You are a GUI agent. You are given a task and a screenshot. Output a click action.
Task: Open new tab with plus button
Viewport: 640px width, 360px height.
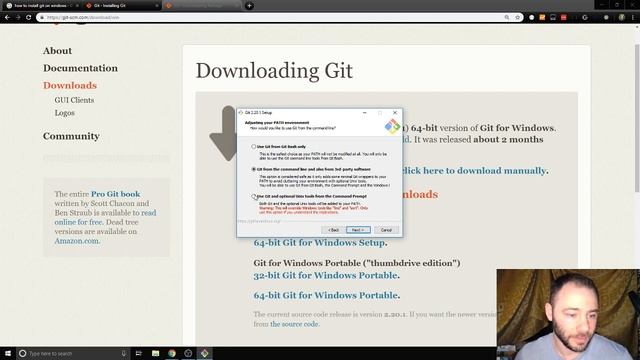[249, 6]
